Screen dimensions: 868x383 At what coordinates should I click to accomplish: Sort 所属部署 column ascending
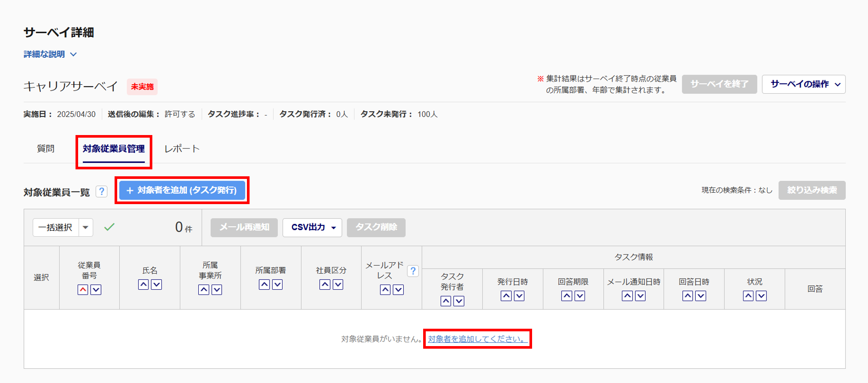coord(264,284)
